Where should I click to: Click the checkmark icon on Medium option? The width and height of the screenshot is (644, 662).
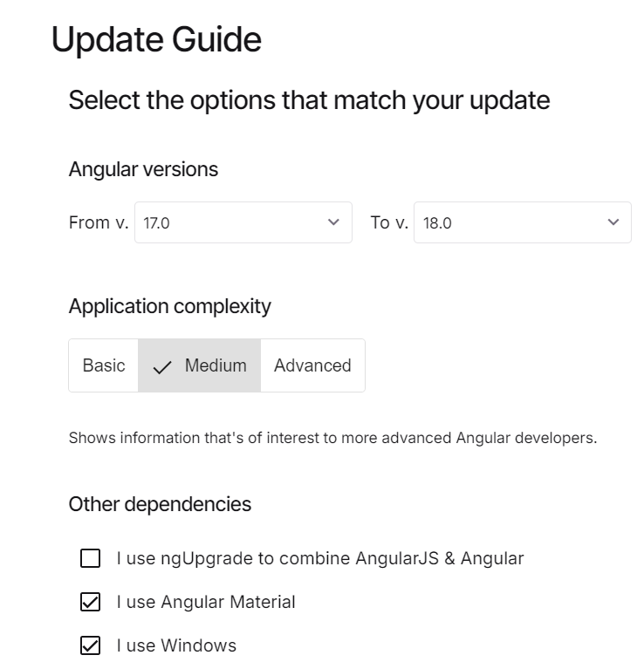click(x=162, y=367)
